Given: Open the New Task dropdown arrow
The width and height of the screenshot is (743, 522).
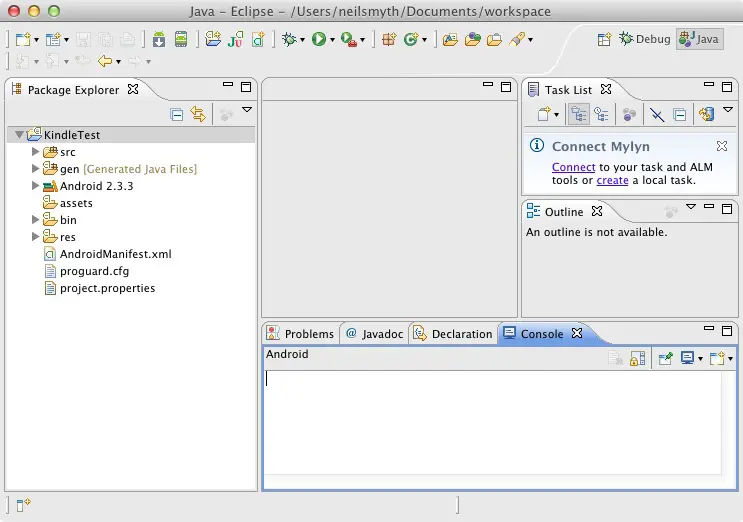Looking at the screenshot, I should 556,115.
